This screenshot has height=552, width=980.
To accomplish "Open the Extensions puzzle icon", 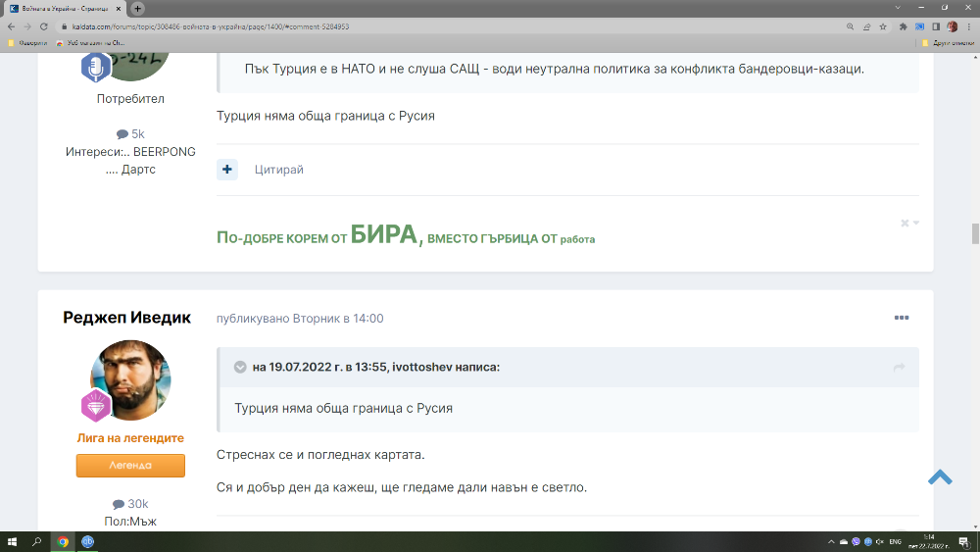I will click(903, 26).
